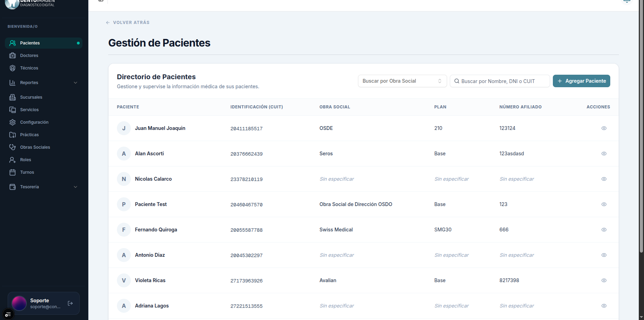This screenshot has width=644, height=320.
Task: Click the Paciente column header
Action: point(128,107)
